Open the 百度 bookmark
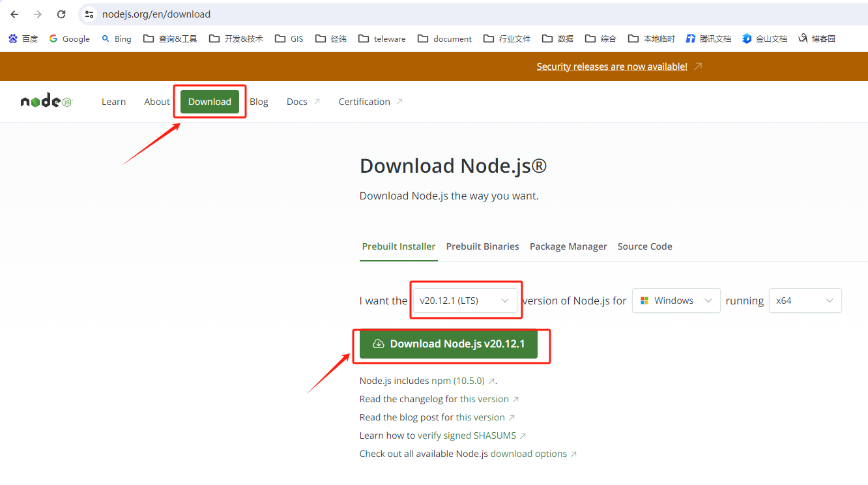 [x=23, y=38]
